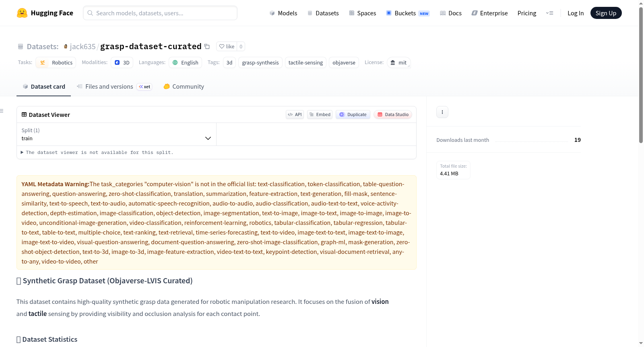Open the jack635 user profile link

[x=83, y=46]
